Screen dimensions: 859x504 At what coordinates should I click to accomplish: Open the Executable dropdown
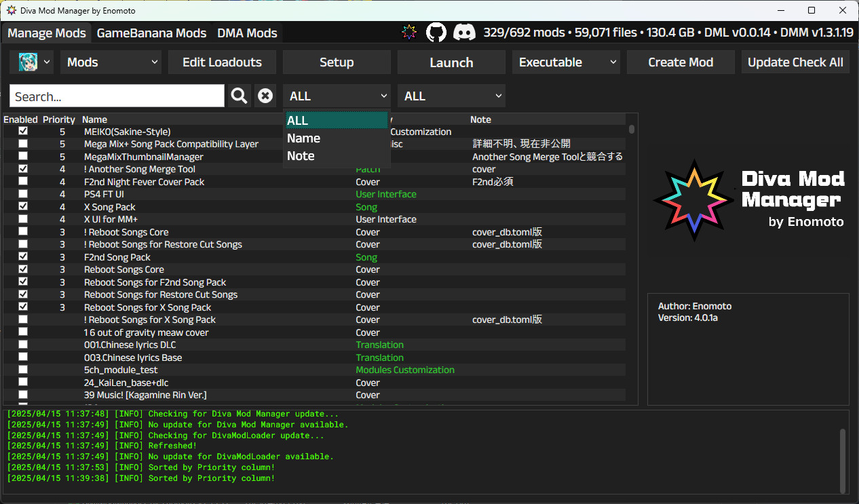click(x=566, y=62)
